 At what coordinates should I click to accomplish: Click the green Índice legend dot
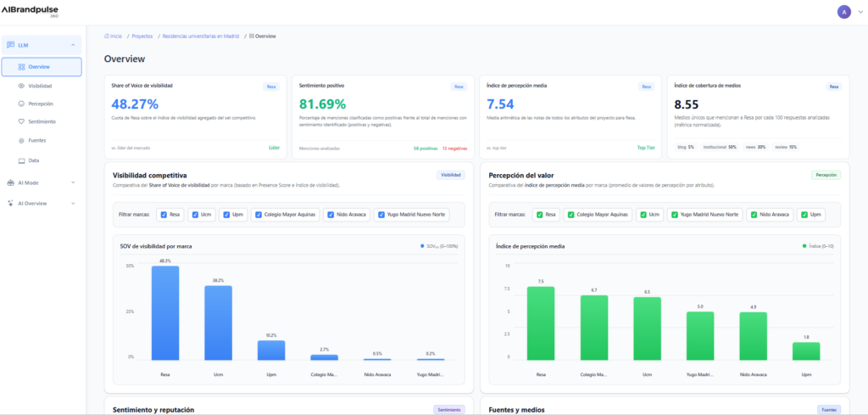pos(804,246)
